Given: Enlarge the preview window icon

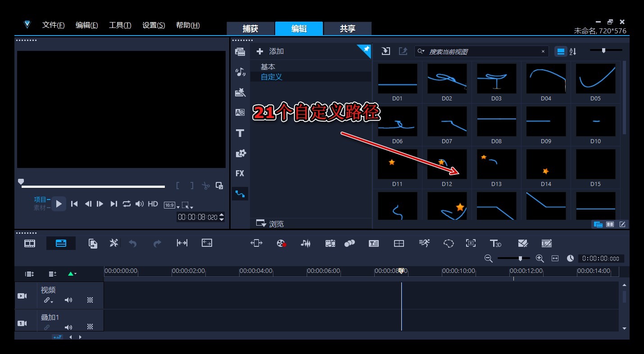Looking at the screenshot, I should (x=219, y=185).
